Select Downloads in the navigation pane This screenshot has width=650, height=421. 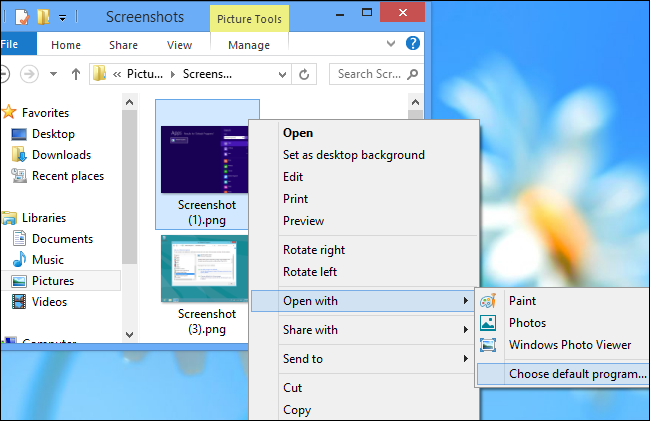(61, 155)
